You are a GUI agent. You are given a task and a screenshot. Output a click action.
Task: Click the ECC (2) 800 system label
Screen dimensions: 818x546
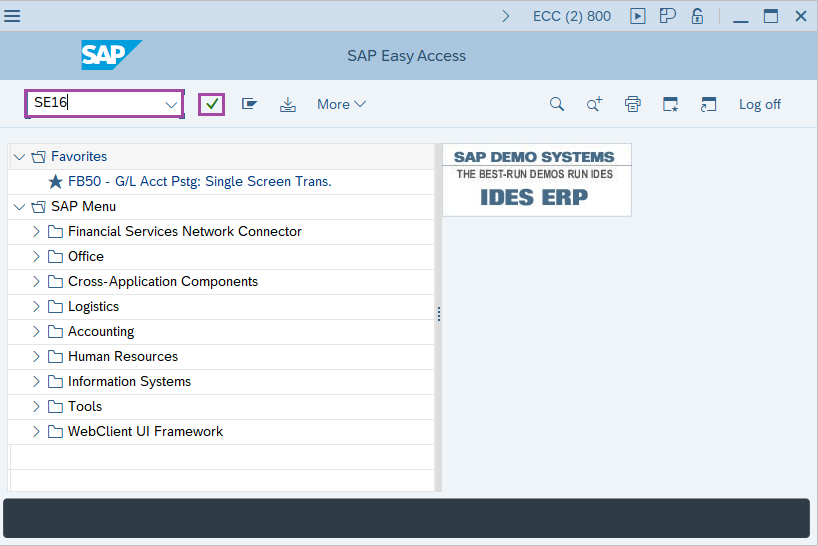572,16
